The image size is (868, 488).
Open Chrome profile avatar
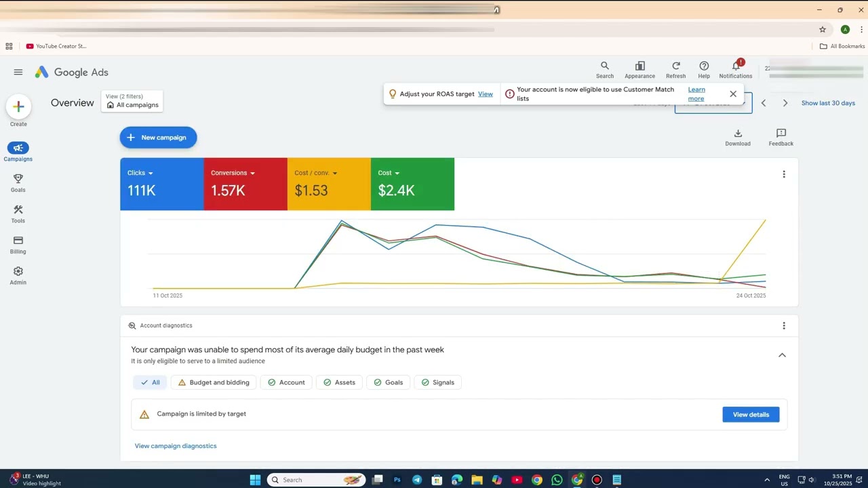click(845, 29)
